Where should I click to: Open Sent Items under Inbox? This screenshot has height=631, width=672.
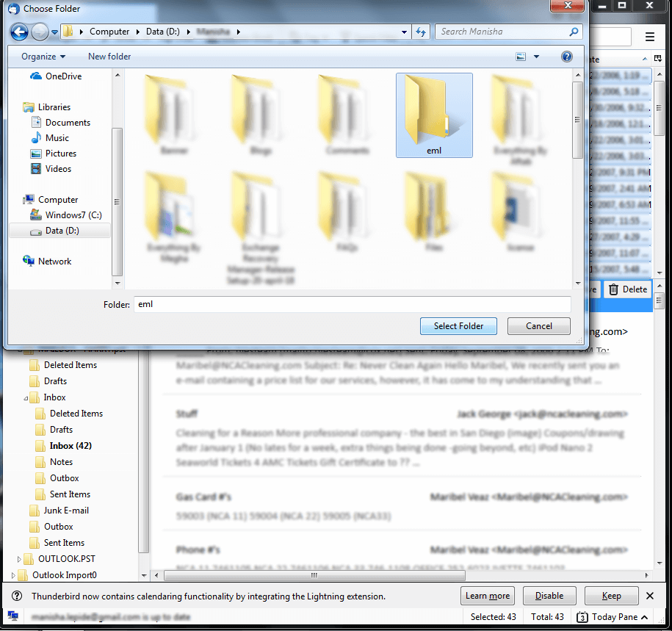[x=63, y=494]
